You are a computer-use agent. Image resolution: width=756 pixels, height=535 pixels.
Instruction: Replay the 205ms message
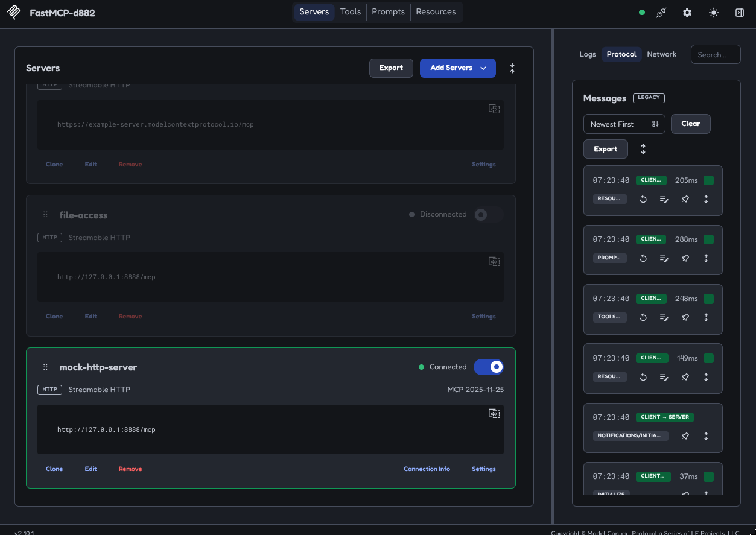pos(643,199)
